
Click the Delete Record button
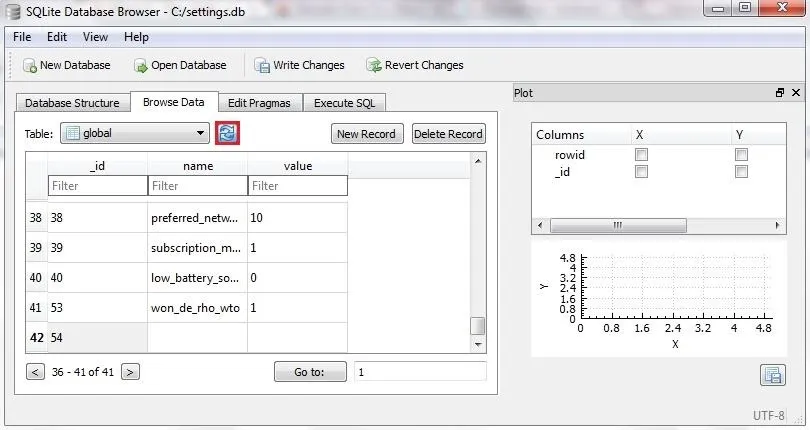448,134
